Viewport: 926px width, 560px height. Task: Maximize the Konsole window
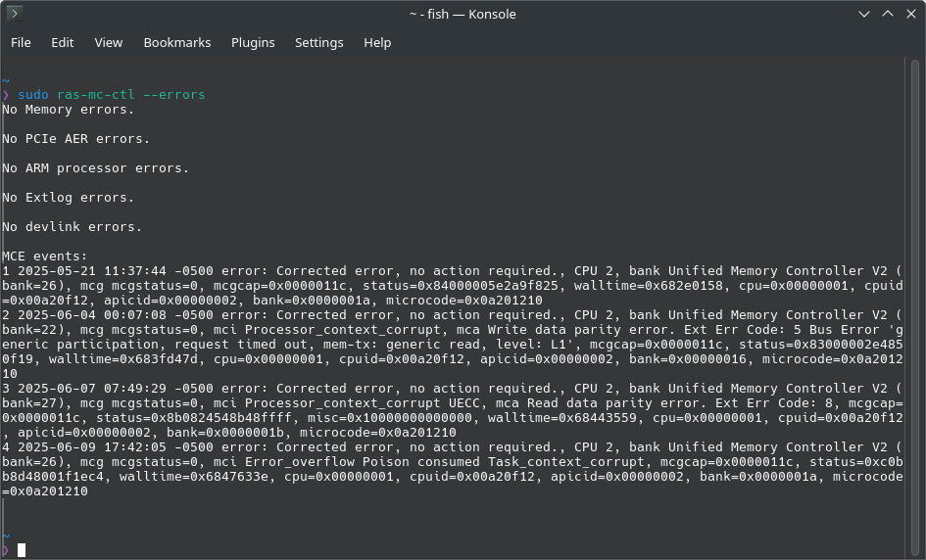point(888,14)
